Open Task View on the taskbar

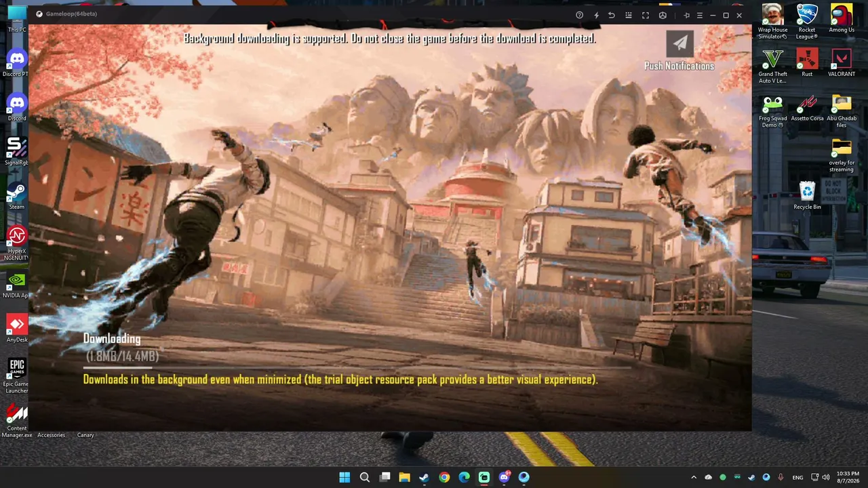coord(384,477)
